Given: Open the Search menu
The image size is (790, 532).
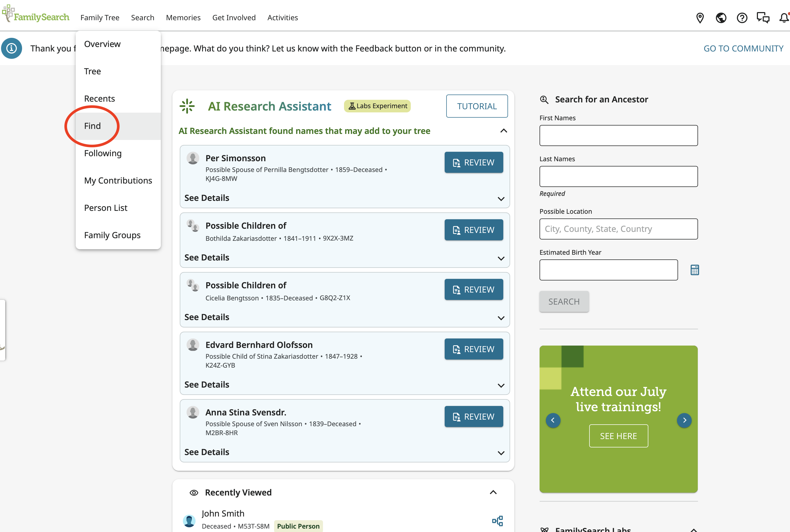Looking at the screenshot, I should (143, 18).
